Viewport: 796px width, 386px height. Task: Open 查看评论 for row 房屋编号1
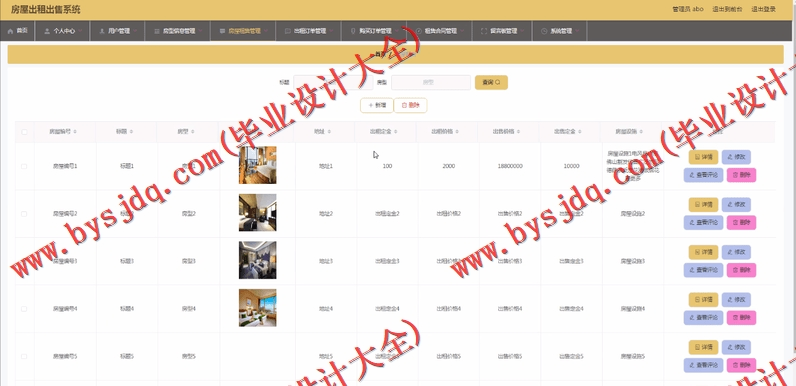click(703, 175)
